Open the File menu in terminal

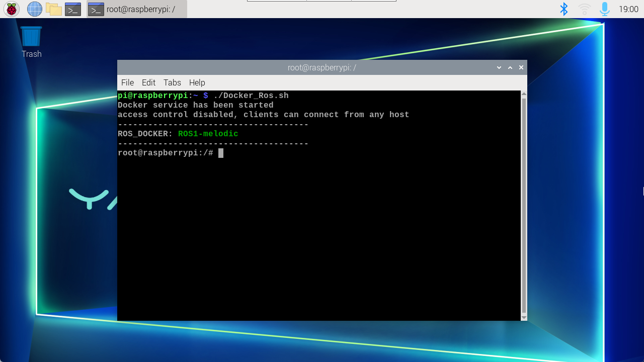127,82
